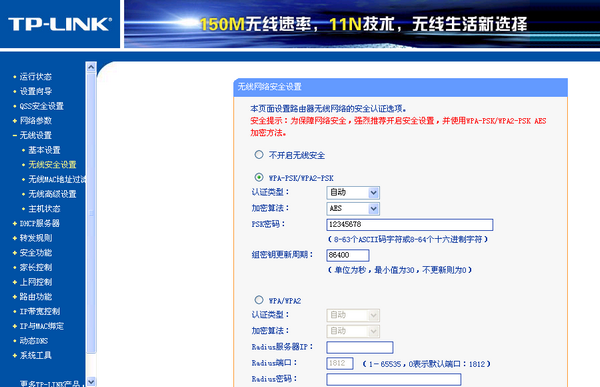Expand 转发规则 menu
Screen dimensions: 600x387
(36, 238)
